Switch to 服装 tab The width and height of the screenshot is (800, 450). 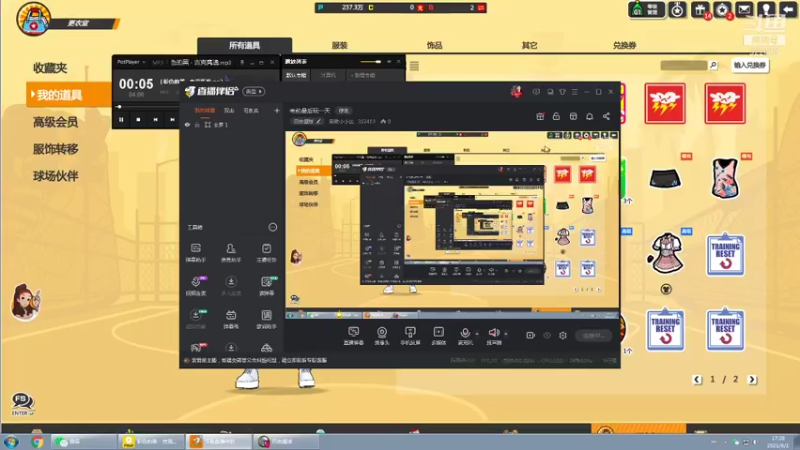coord(339,45)
